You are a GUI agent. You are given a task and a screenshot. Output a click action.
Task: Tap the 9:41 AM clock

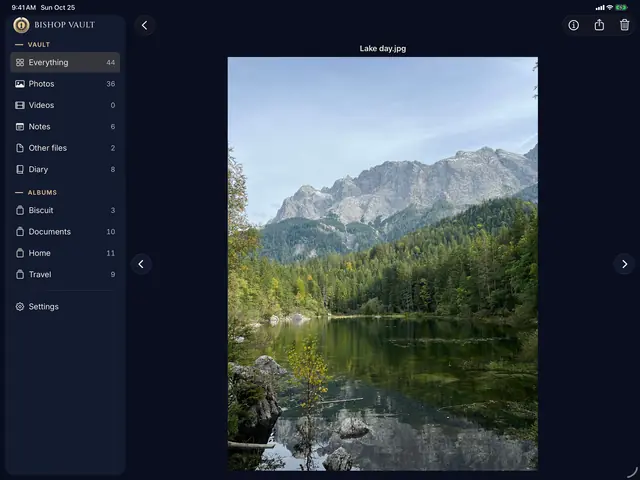[24, 7]
